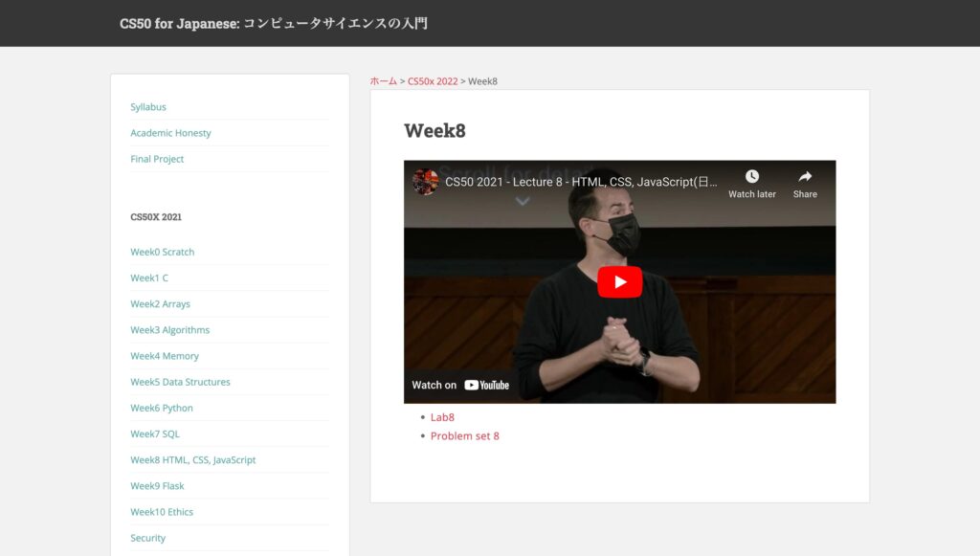The image size is (980, 556).
Task: Click the CS50 channel avatar icon
Action: 426,182
